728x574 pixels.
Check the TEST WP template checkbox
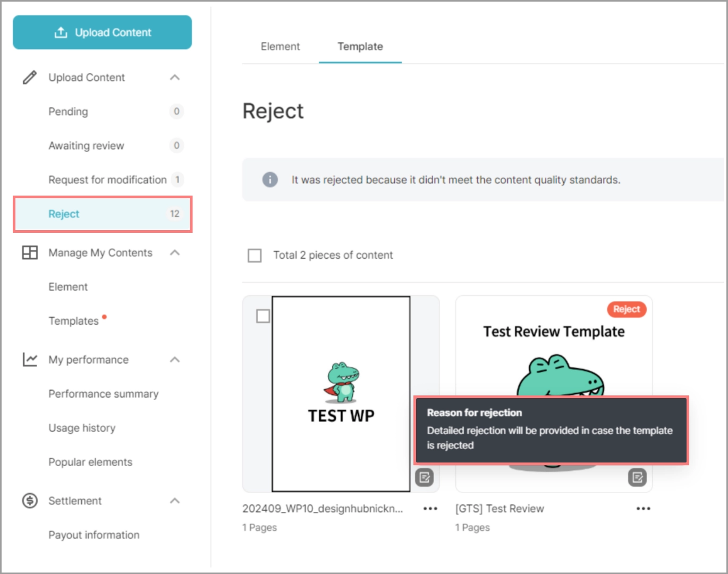point(263,316)
